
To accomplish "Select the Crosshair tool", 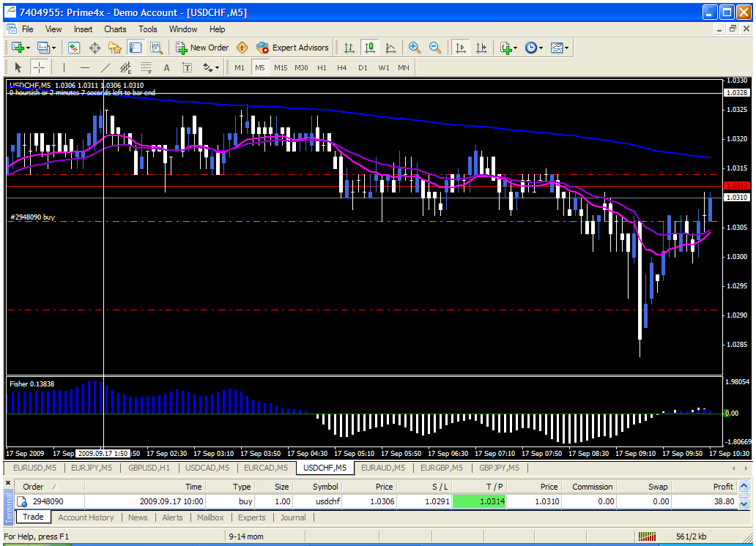I will pos(39,67).
